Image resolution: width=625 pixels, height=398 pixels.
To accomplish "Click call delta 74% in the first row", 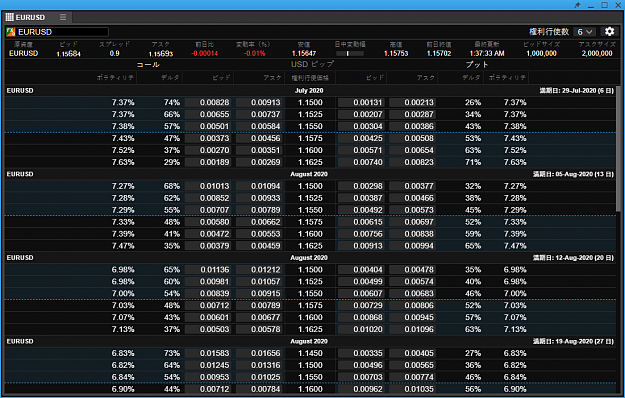I will 172,102.
